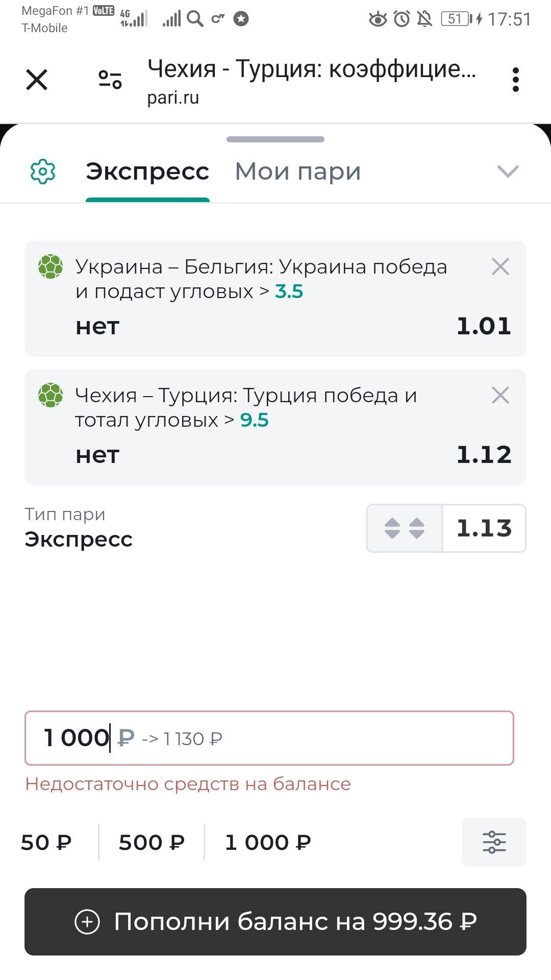Click the plus icon on the top-up button
Image resolution: width=551 pixels, height=980 pixels.
tap(87, 922)
